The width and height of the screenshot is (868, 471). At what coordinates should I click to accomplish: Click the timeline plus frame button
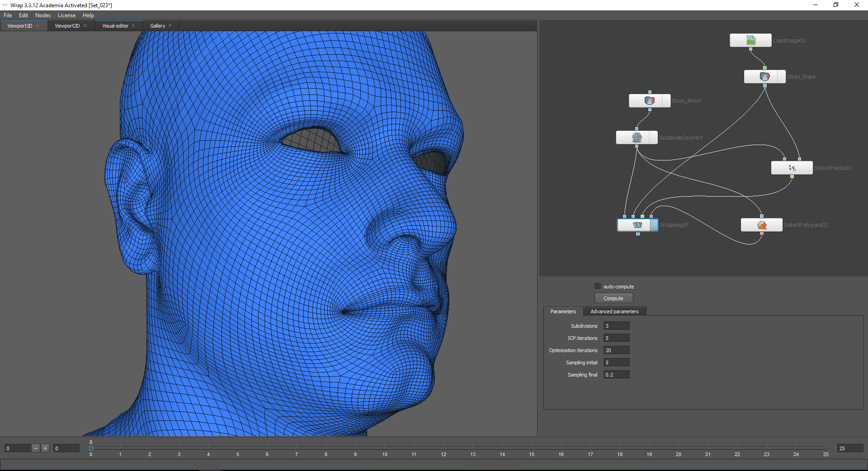tap(45, 448)
